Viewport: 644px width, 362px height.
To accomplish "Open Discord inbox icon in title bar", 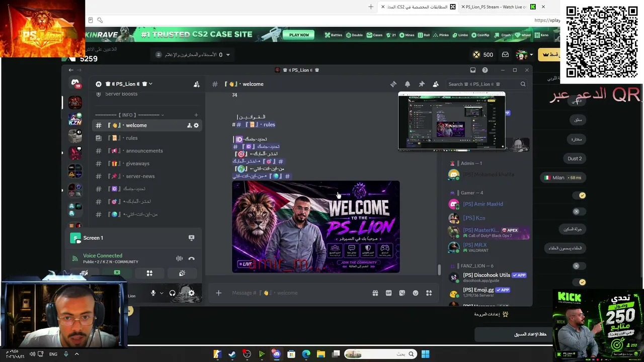I will 473,70.
